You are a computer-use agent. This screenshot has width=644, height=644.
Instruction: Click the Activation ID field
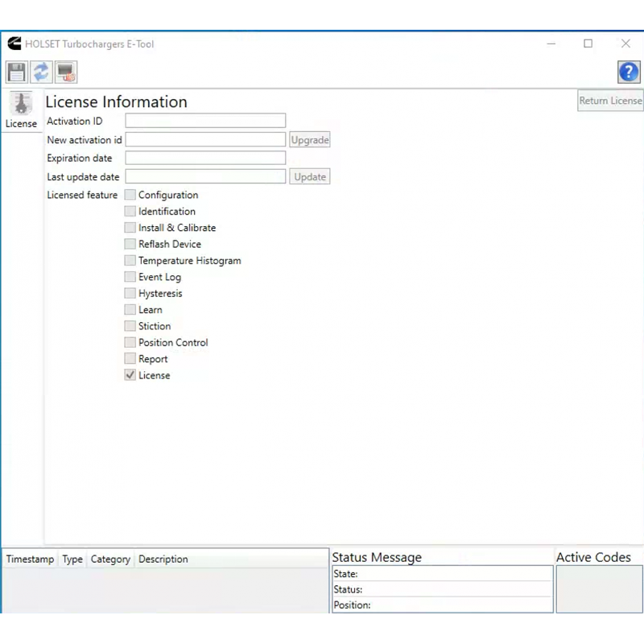click(x=205, y=121)
